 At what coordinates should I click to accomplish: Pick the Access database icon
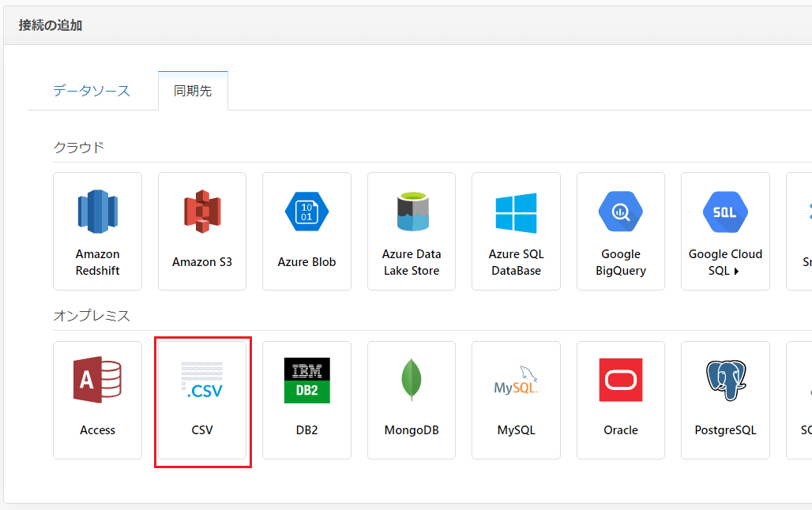(x=97, y=380)
